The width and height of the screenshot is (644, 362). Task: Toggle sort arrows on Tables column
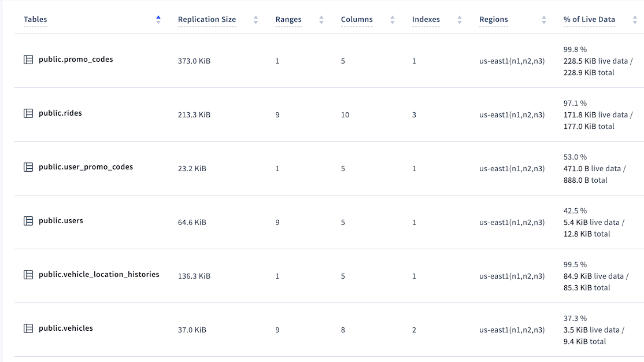click(x=158, y=20)
